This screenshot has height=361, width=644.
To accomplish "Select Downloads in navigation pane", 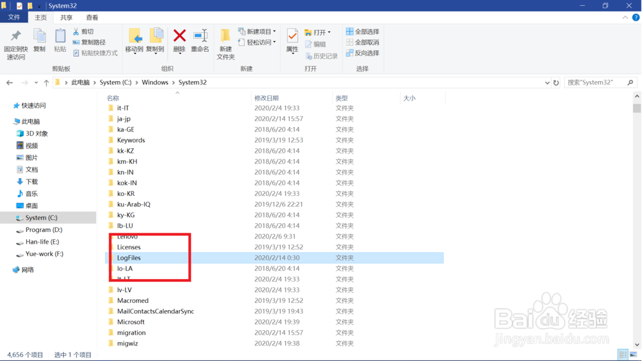I will coord(27,182).
